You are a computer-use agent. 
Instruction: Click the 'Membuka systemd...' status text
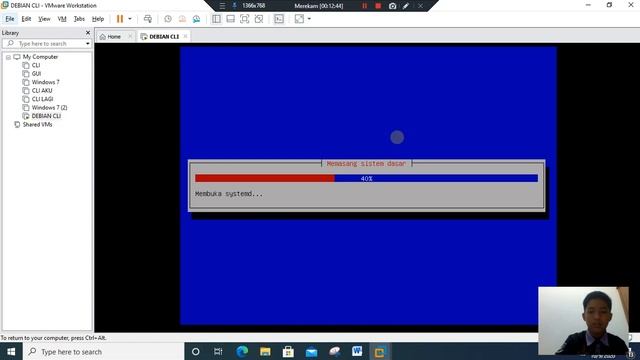pyautogui.click(x=229, y=194)
